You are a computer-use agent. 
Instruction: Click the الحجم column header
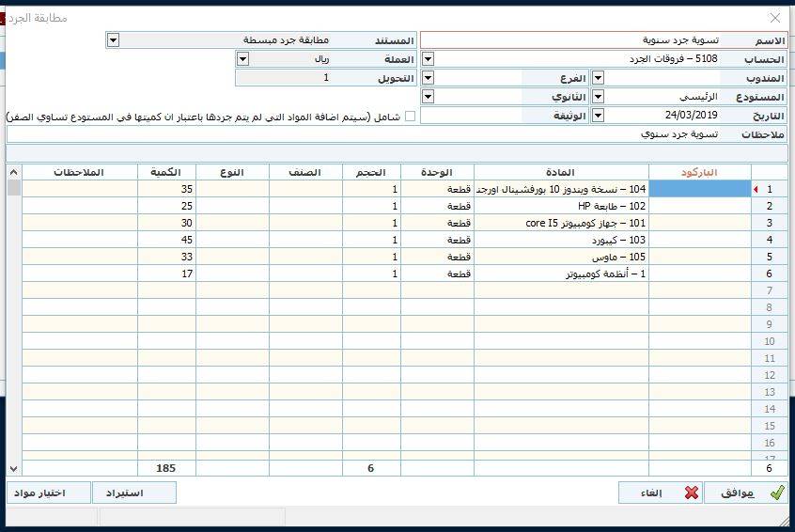click(371, 172)
